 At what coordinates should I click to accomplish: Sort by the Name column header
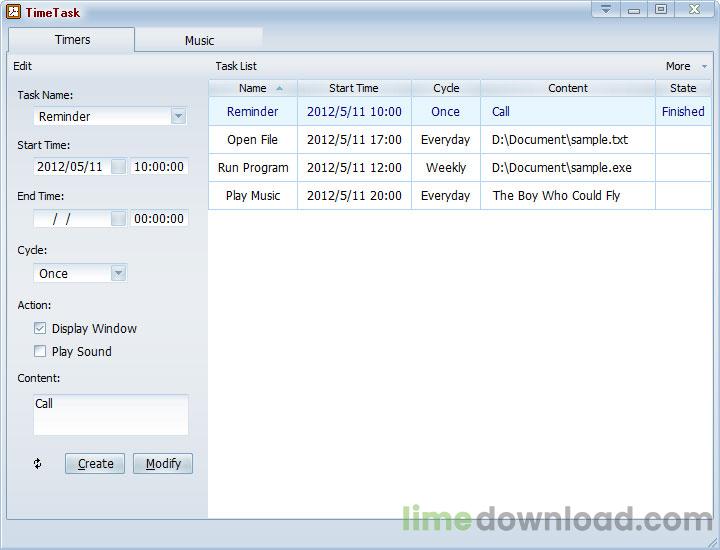tap(253, 88)
